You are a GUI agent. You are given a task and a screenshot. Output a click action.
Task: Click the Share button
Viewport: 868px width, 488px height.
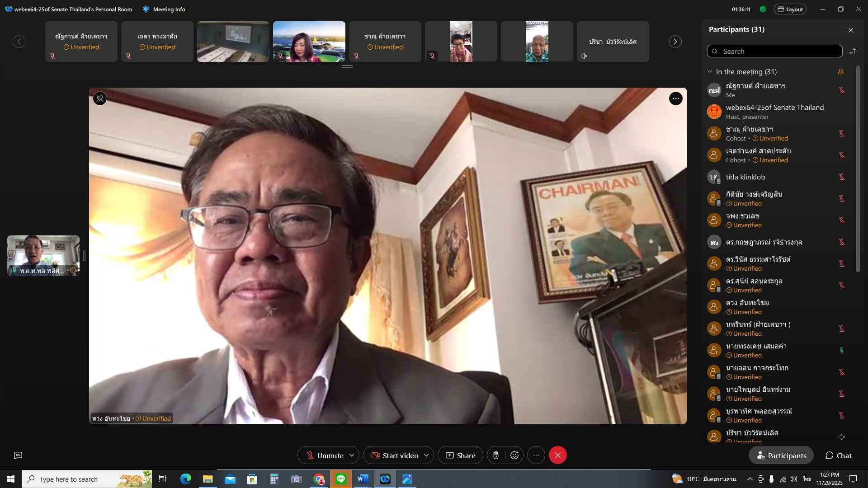460,455
